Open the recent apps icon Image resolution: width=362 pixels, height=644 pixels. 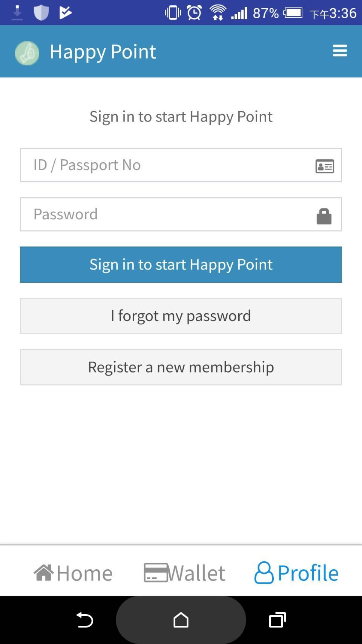[277, 620]
